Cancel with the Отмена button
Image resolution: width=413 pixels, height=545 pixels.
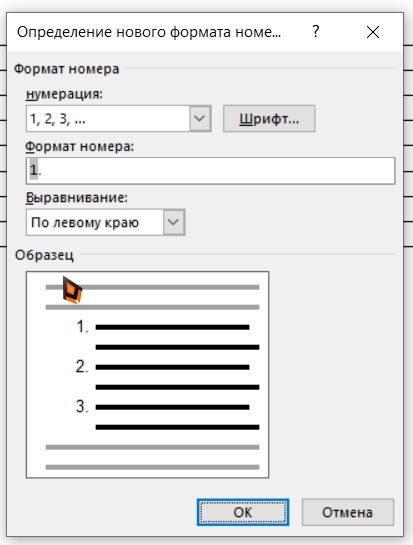click(x=348, y=512)
